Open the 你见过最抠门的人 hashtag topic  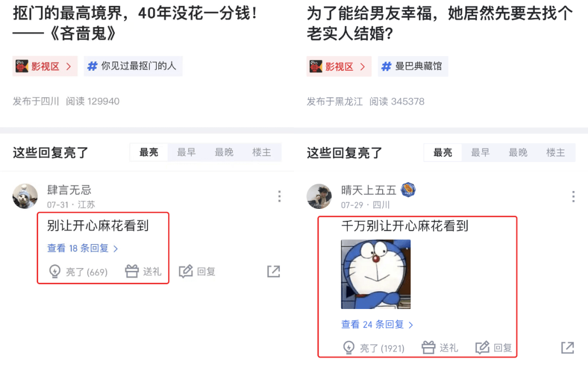(x=133, y=66)
